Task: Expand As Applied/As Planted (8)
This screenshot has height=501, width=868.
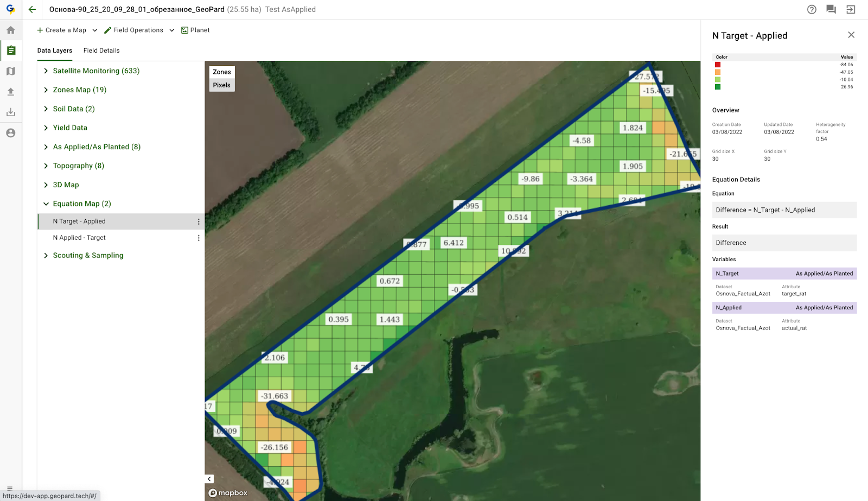Action: pyautogui.click(x=46, y=147)
